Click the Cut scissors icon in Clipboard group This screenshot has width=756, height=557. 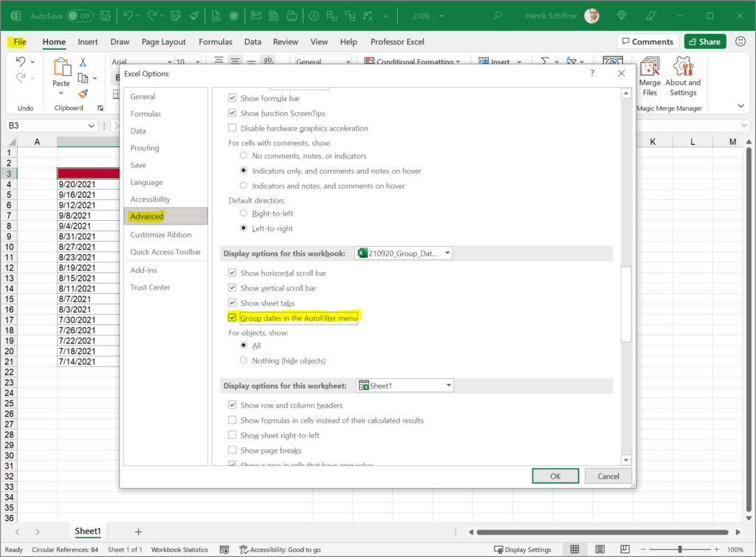(83, 62)
